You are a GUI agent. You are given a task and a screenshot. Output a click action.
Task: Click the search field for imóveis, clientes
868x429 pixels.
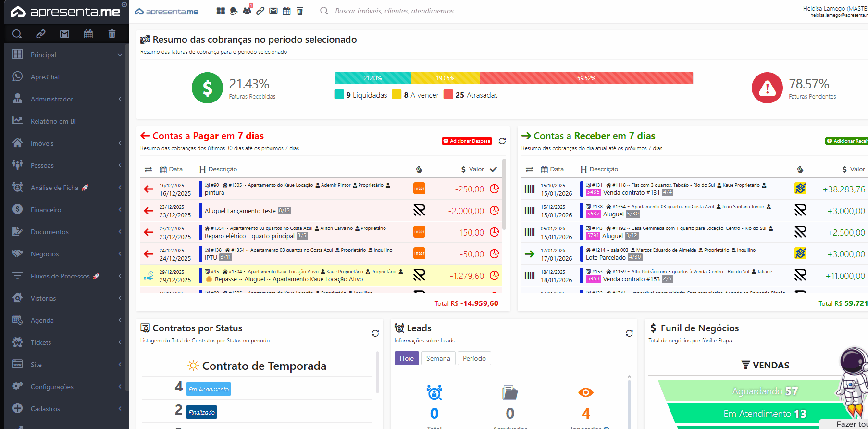[396, 11]
